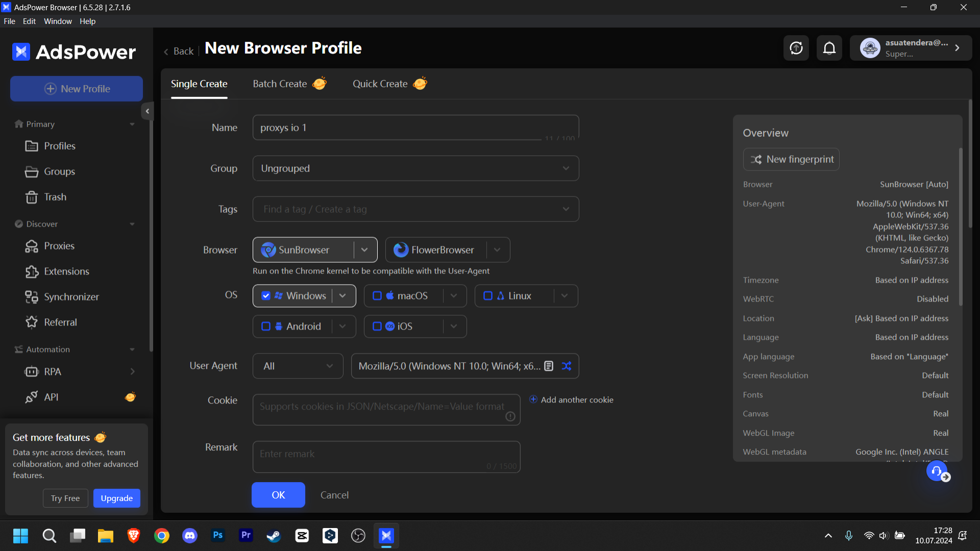The width and height of the screenshot is (980, 551).
Task: Open the Group dropdown
Action: coord(415,168)
